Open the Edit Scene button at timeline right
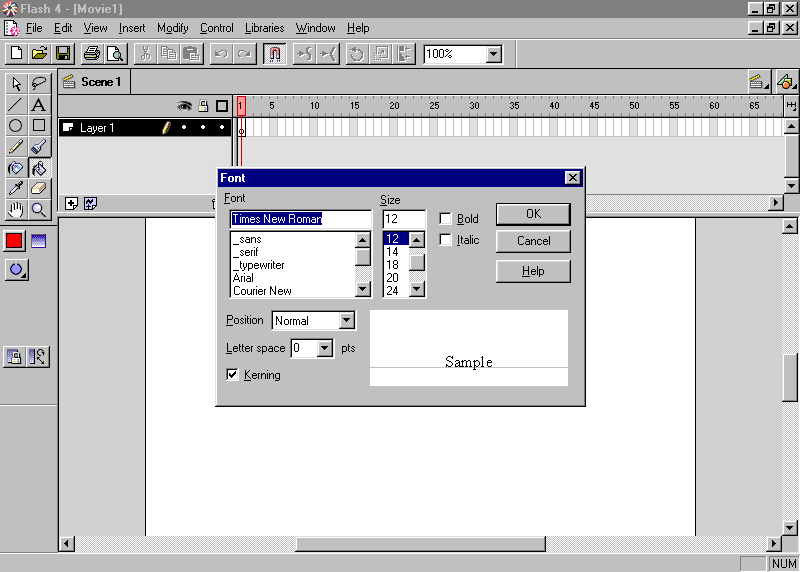This screenshot has width=800, height=572. point(759,82)
